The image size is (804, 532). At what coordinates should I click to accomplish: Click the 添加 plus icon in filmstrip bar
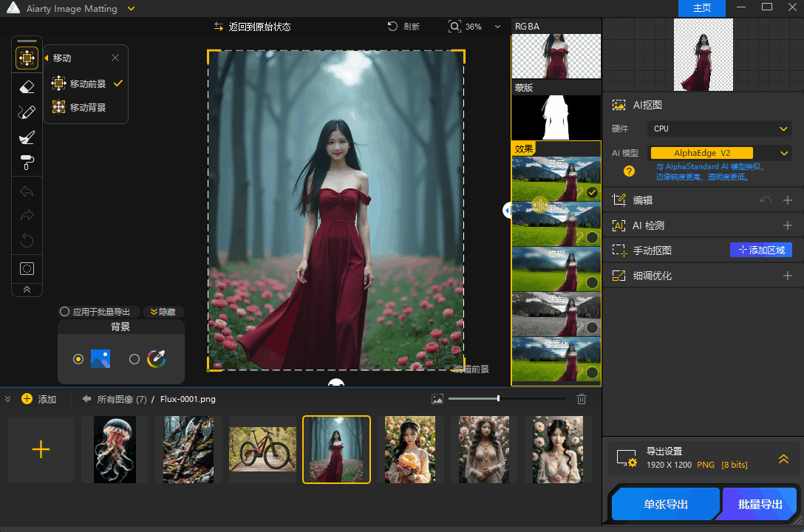[27, 399]
